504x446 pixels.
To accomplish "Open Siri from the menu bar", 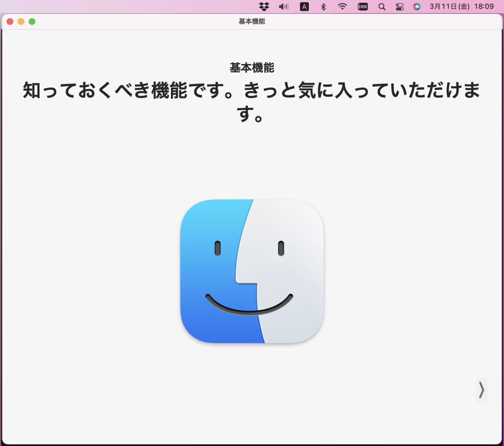I will (x=417, y=6).
